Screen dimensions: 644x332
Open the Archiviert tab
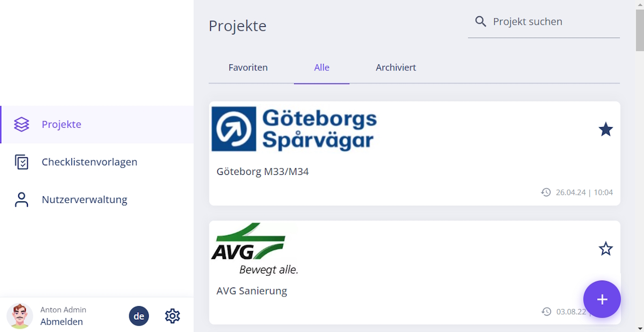(x=396, y=68)
